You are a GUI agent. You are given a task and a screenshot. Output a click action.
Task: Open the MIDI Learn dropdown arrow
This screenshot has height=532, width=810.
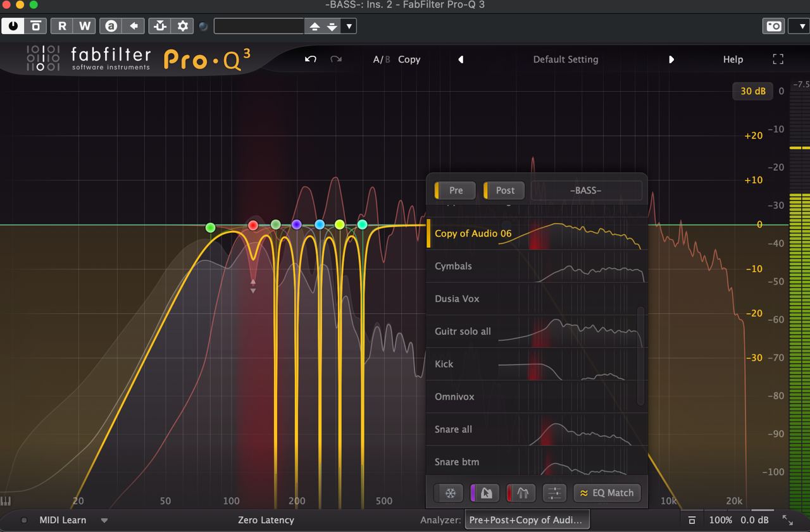(x=104, y=521)
